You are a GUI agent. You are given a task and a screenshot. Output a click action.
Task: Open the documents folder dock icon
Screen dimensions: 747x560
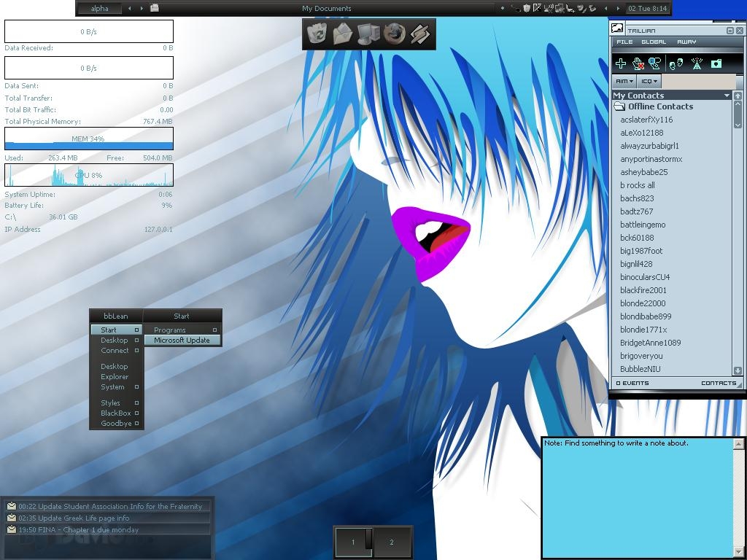[x=343, y=34]
